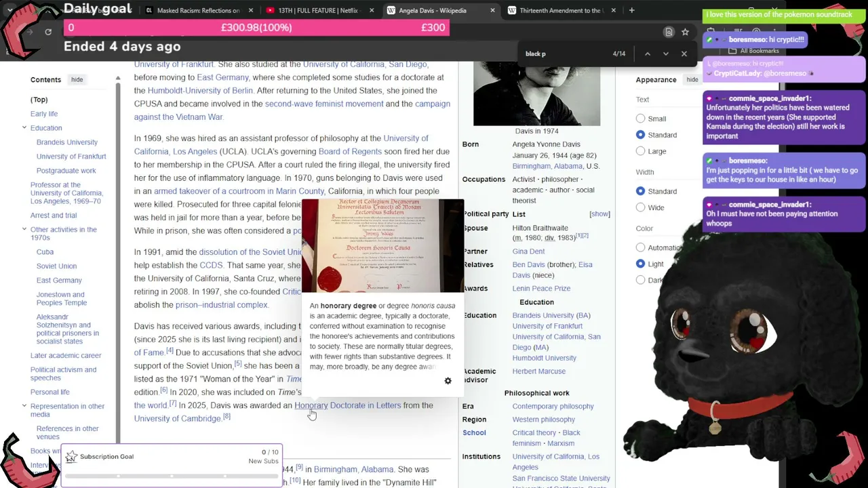The height and width of the screenshot is (488, 868).
Task: Hide the Appearance panel
Action: (692, 79)
